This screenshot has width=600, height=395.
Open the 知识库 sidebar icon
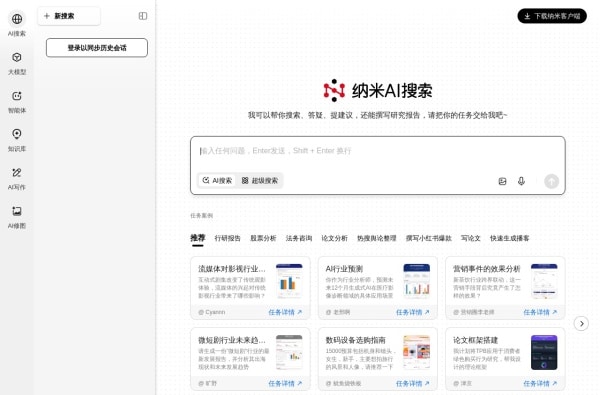17,134
